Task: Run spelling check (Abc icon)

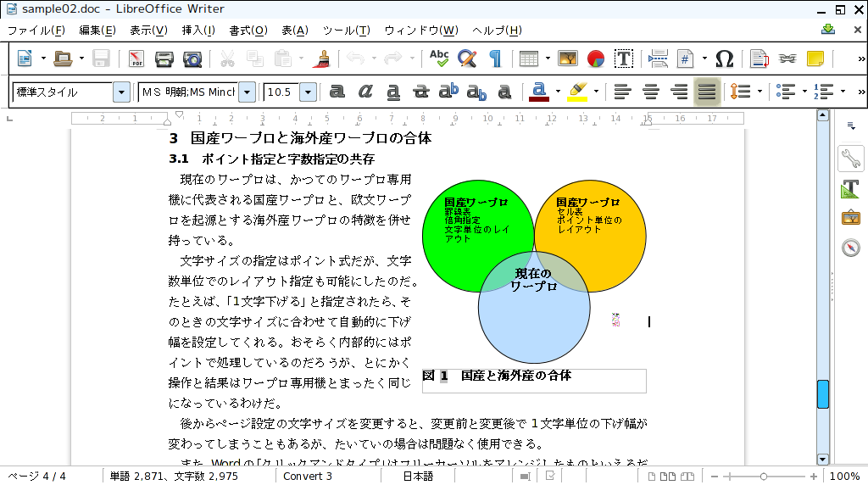Action: [x=439, y=59]
